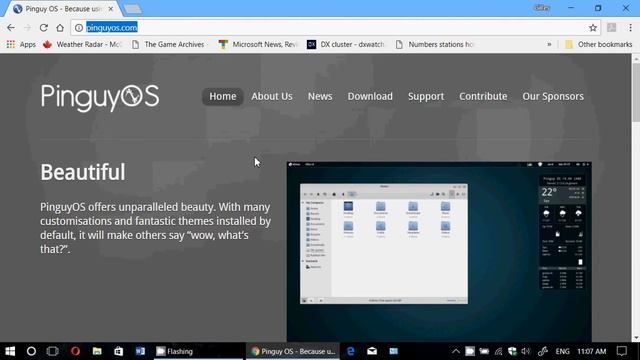The height and width of the screenshot is (360, 640).
Task: Open the About Us page
Action: (272, 96)
